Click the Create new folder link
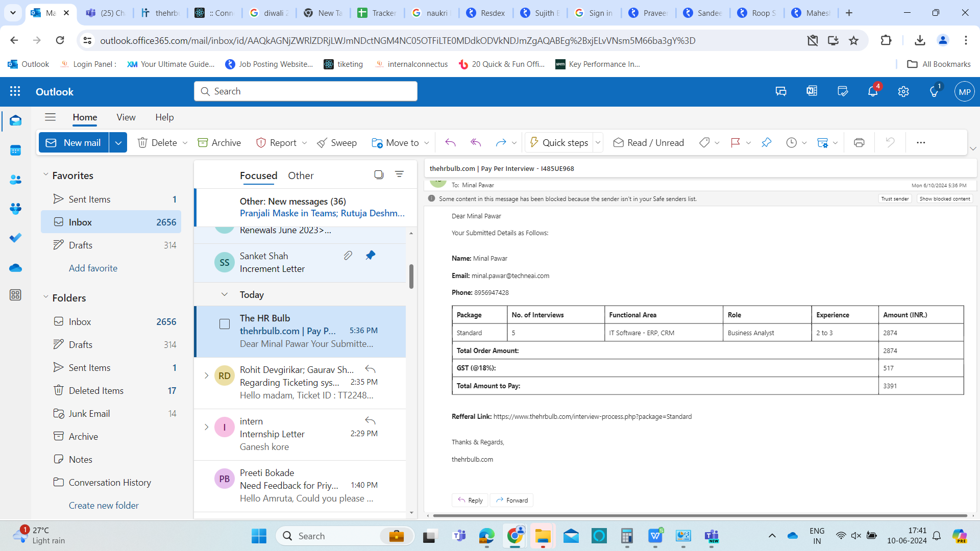This screenshot has width=980, height=551. [x=104, y=505]
